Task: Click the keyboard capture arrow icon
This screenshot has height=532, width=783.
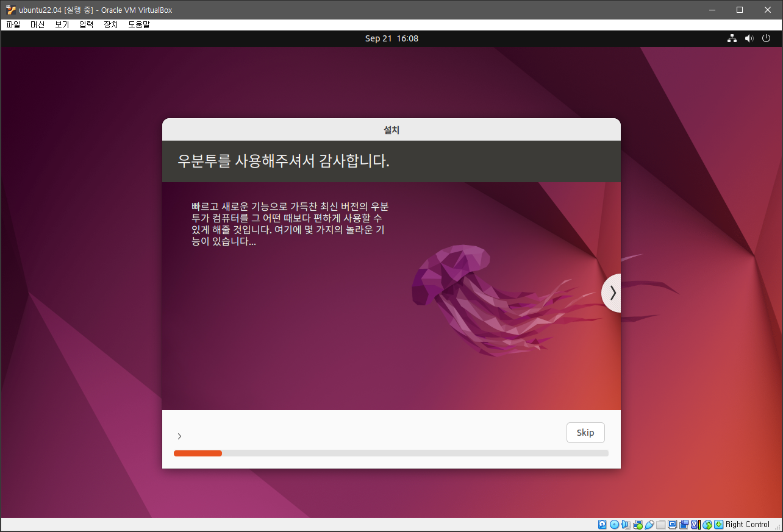Action: tap(719, 525)
